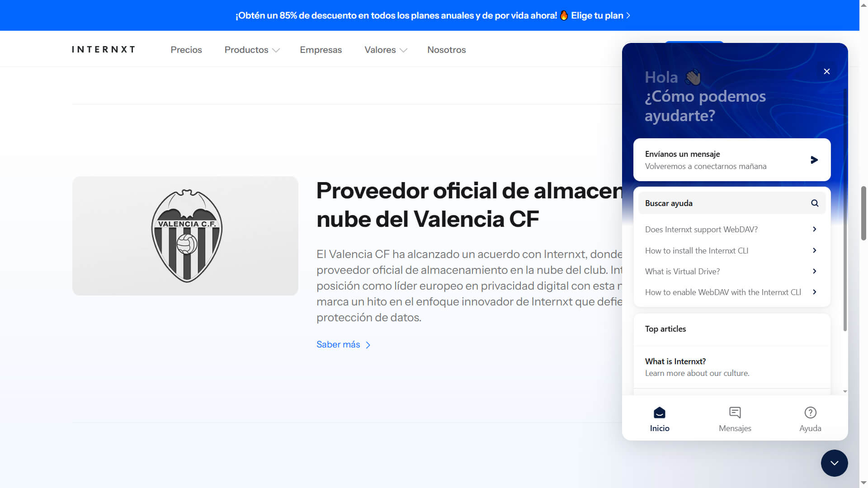This screenshot has height=488, width=868.
Task: Open the Ayuda question mark icon
Action: coord(810,413)
